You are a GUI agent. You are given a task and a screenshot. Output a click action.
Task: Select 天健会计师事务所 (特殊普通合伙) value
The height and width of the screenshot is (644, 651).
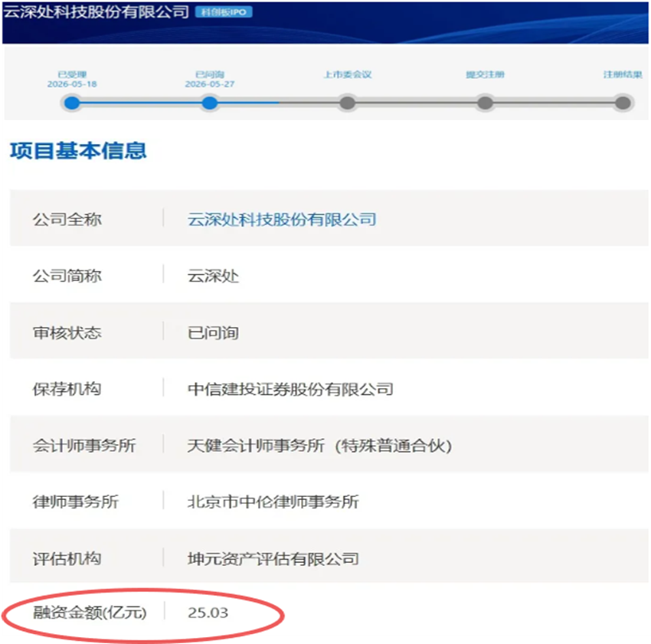[x=319, y=446]
